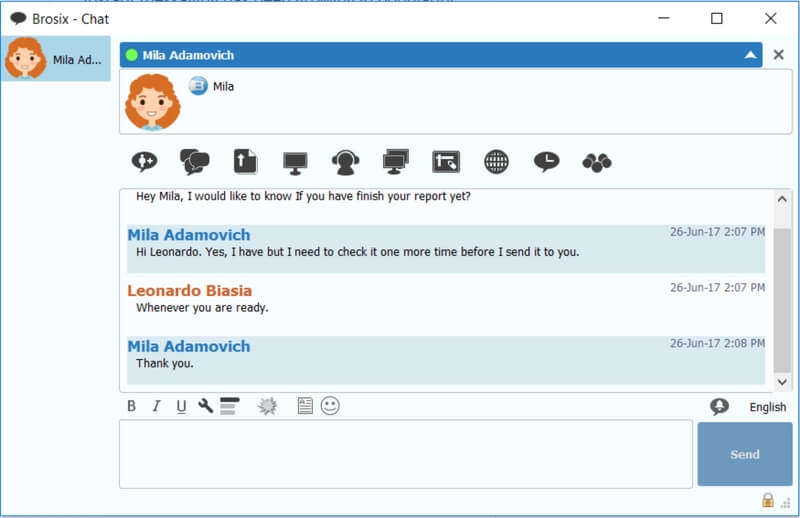Screen dimensions: 800x518
Task: Click the chat vertical scrollbar thumb
Action: pos(782,300)
